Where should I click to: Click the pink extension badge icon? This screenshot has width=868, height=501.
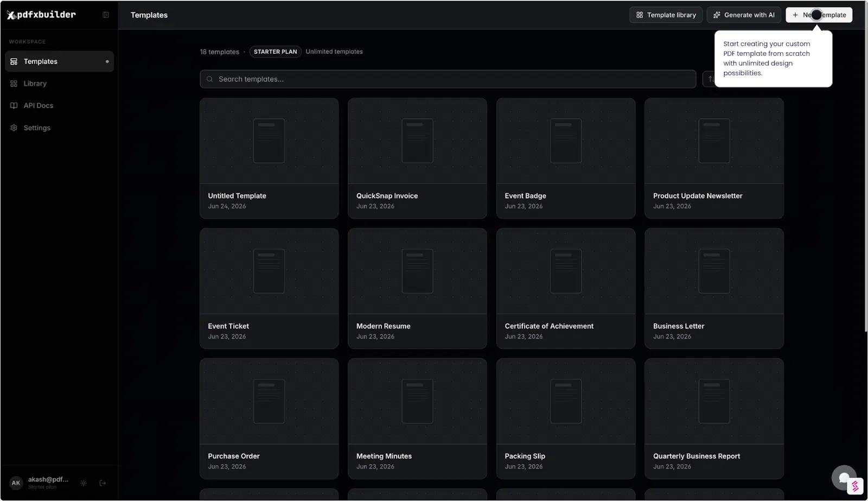tap(855, 486)
